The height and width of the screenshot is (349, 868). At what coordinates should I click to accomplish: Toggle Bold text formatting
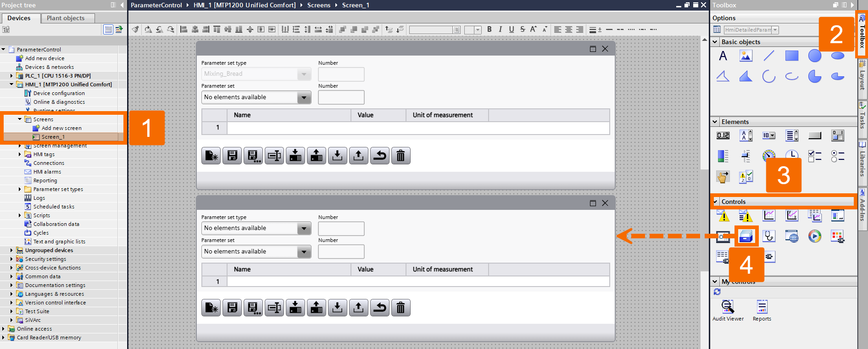pos(490,29)
